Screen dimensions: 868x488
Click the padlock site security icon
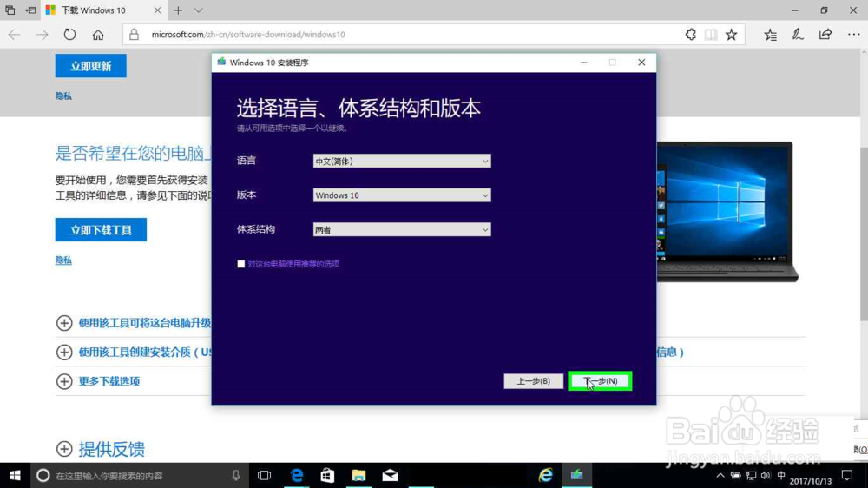point(134,35)
